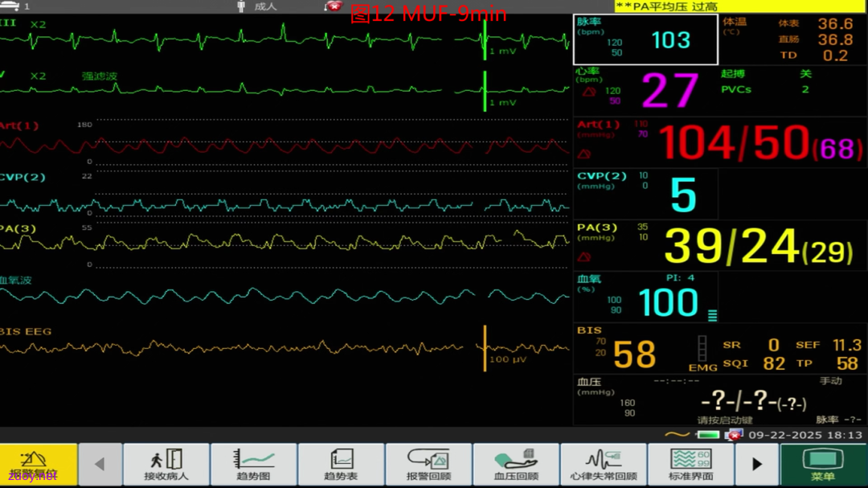Click the PI: 4 perfusion index
Screen dimensions: 868x488
[681, 277]
